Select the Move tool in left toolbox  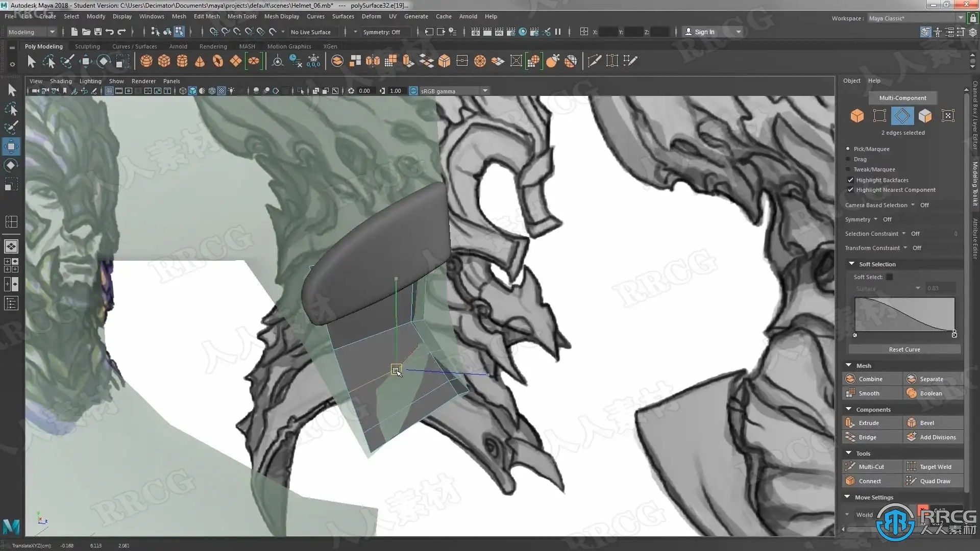(x=11, y=147)
